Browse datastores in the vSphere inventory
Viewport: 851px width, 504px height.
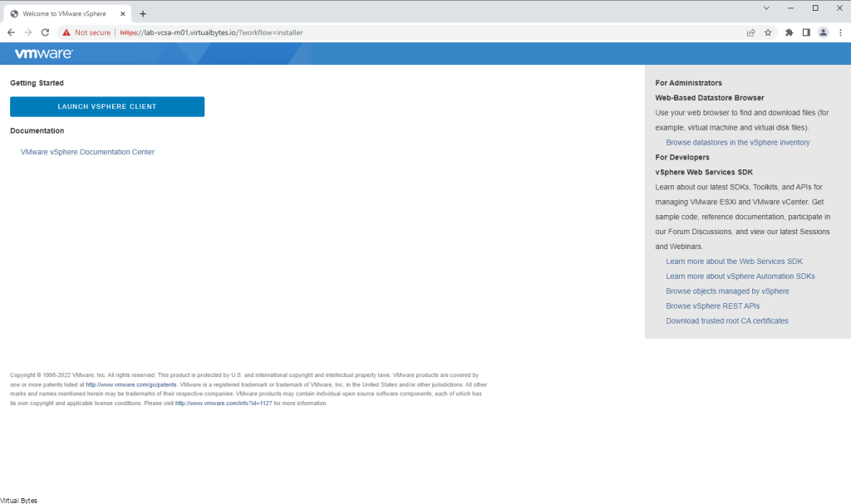click(737, 143)
